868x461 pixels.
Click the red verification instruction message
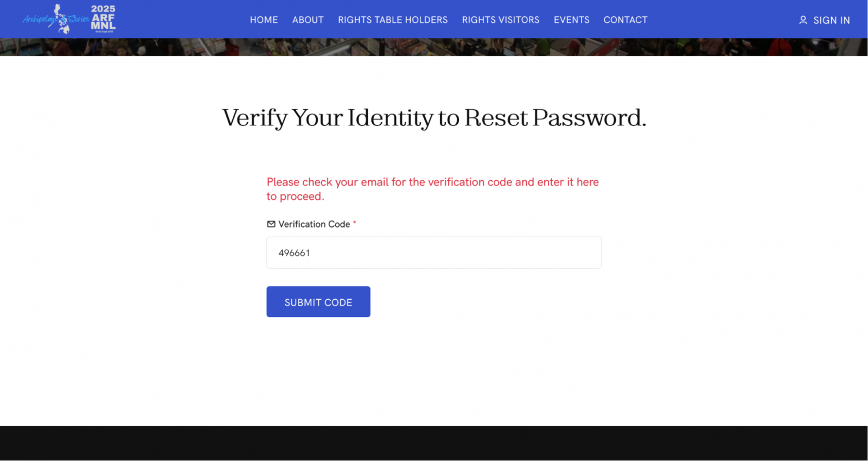tap(432, 189)
